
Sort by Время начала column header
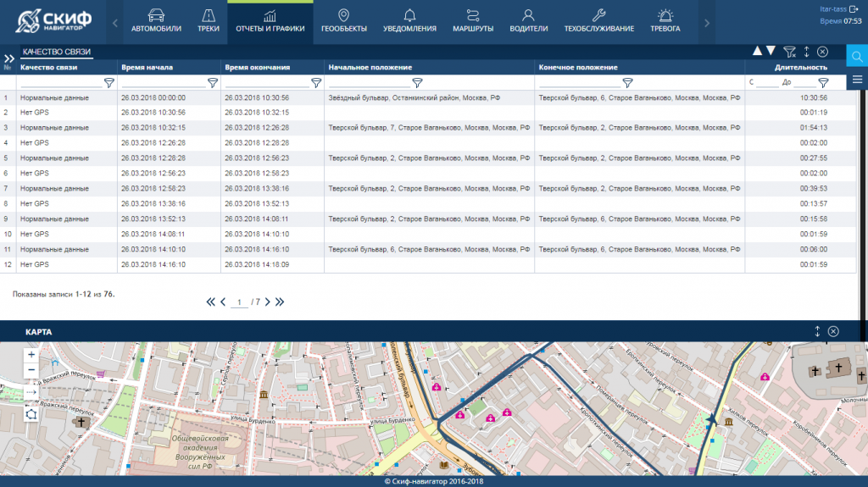click(x=147, y=67)
